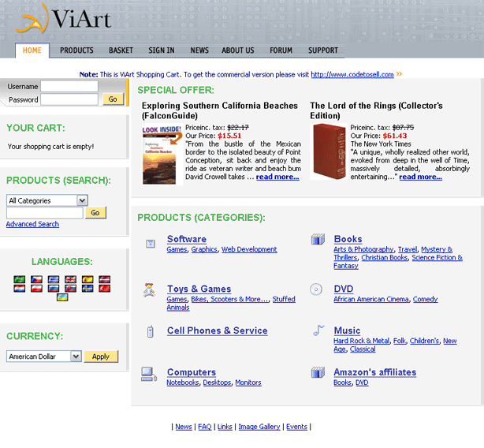Open the Toys & Games category link
This screenshot has height=448, width=484.
(x=199, y=289)
